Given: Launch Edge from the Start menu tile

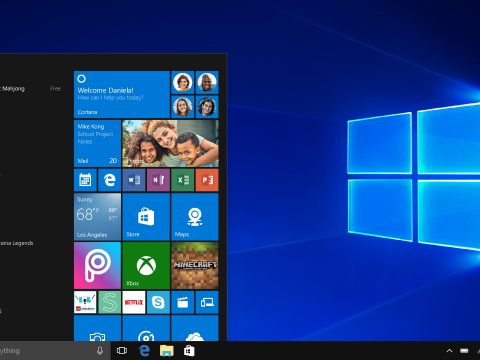Looking at the screenshot, I should (110, 180).
